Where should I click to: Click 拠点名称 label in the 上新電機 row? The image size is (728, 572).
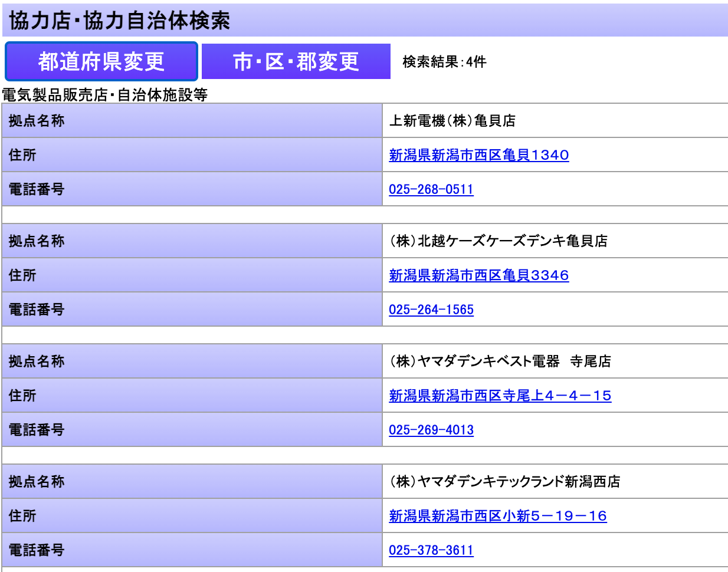(37, 121)
